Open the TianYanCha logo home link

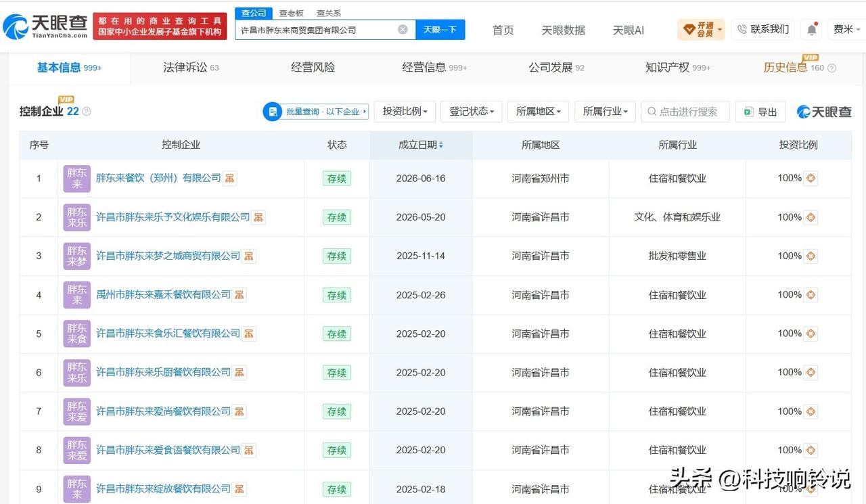click(45, 26)
